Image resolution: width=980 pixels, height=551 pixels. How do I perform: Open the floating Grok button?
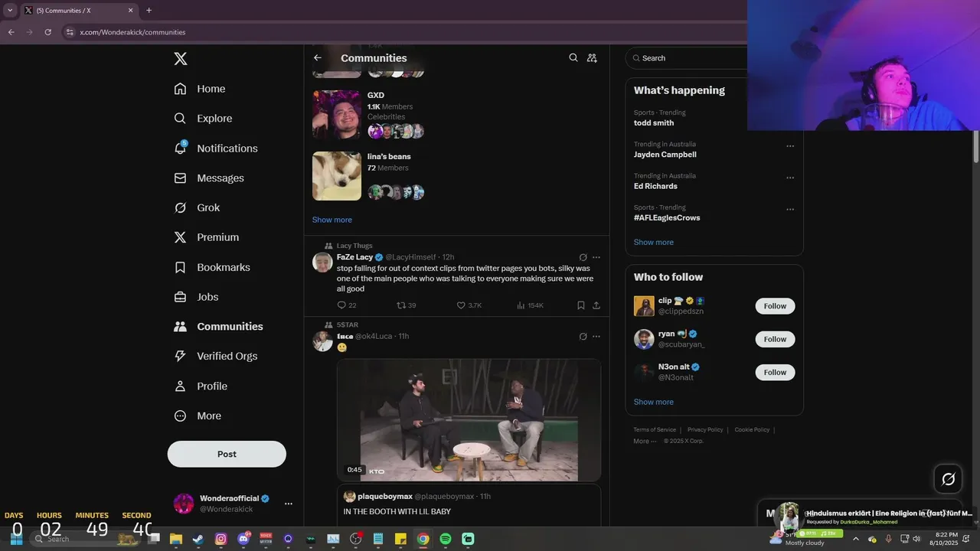coord(948,479)
